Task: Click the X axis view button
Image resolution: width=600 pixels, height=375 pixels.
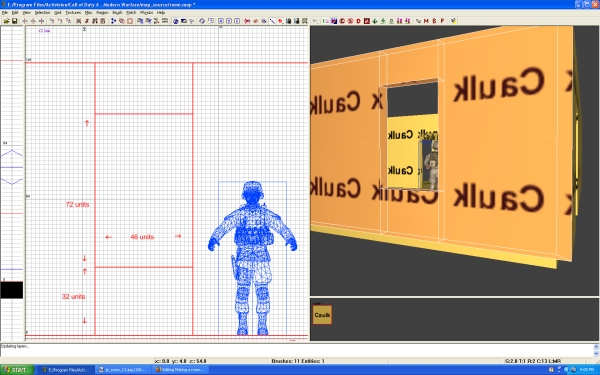Action: point(221,21)
